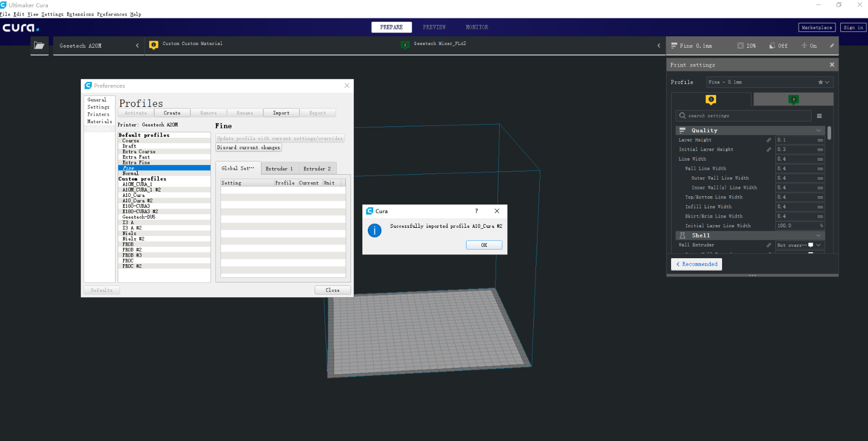
Task: Collapse the material selector chevron
Action: 659,46
